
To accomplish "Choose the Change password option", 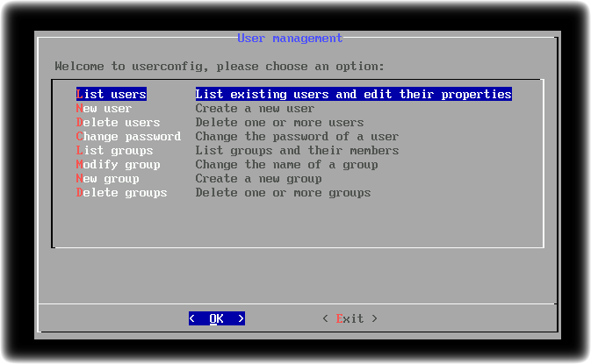I will (128, 136).
